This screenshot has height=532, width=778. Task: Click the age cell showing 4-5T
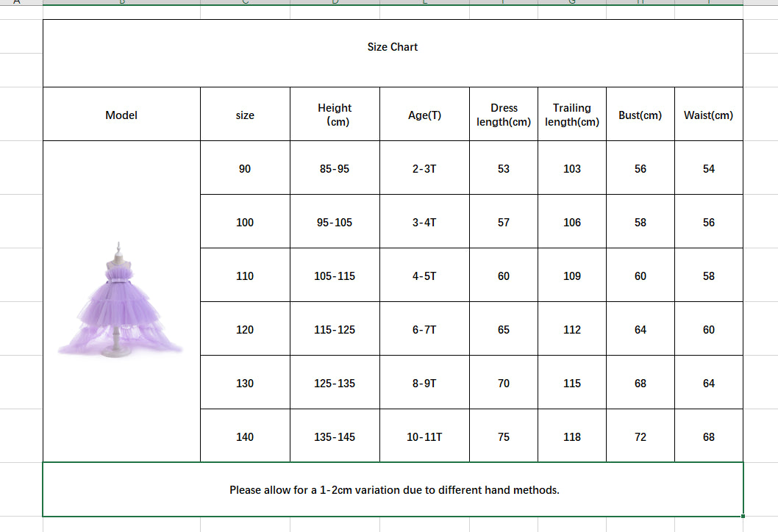424,276
